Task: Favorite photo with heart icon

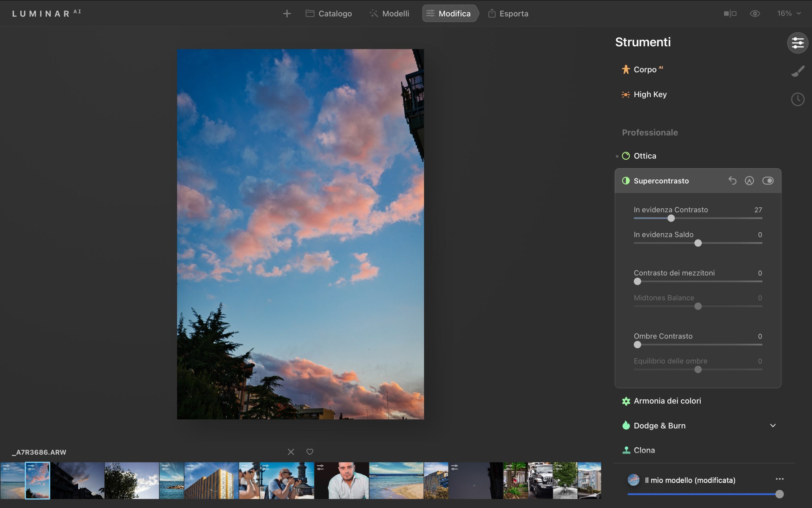Action: (x=310, y=452)
